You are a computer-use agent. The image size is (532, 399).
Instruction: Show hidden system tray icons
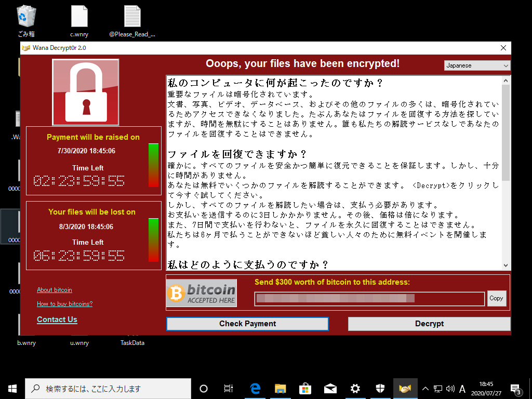pyautogui.click(x=425, y=389)
